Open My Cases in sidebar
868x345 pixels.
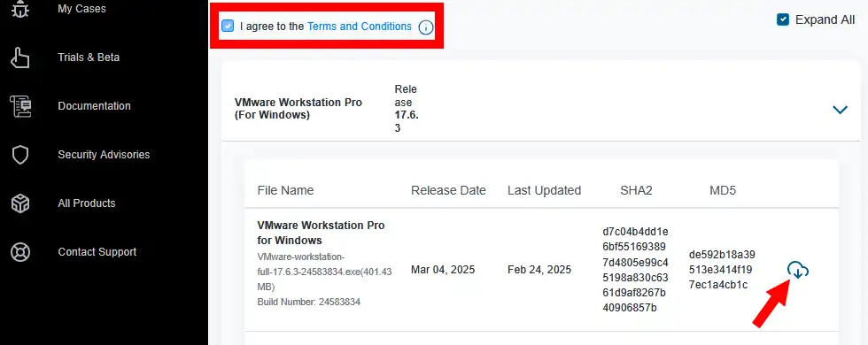81,9
